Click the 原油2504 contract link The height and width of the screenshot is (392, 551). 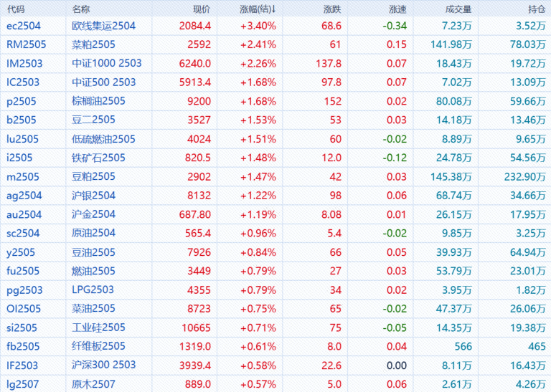[x=93, y=233]
